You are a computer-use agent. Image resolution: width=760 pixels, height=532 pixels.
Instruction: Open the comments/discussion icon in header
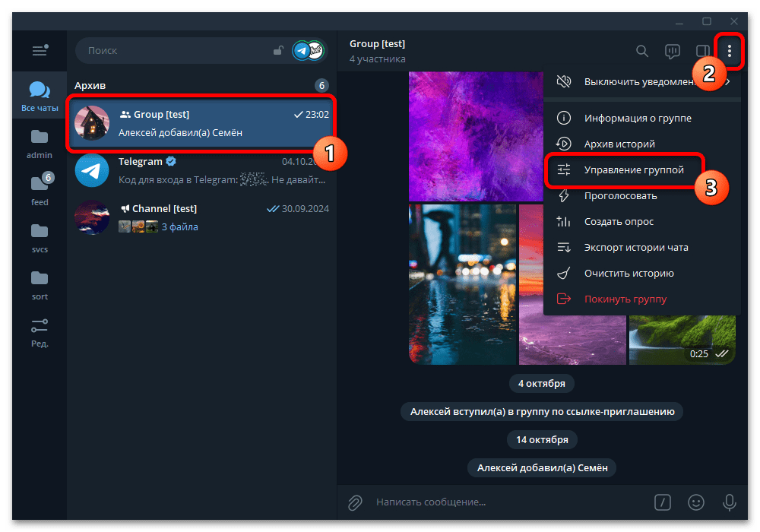pyautogui.click(x=673, y=51)
